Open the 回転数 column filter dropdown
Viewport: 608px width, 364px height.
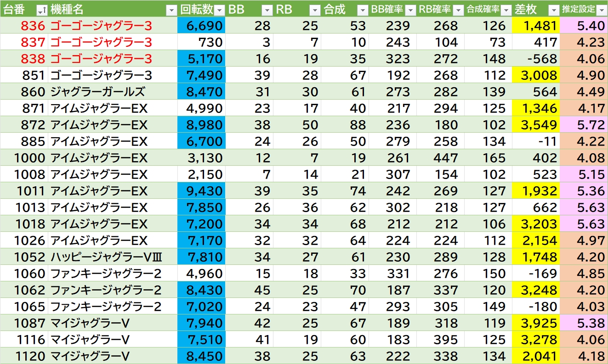click(219, 10)
